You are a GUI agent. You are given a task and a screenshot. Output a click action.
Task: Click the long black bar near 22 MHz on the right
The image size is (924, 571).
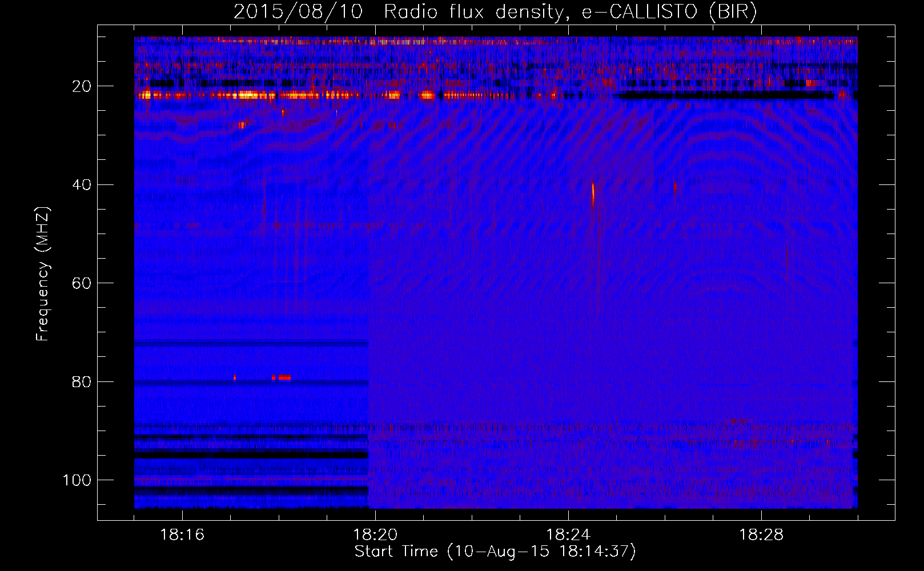[x=725, y=96]
